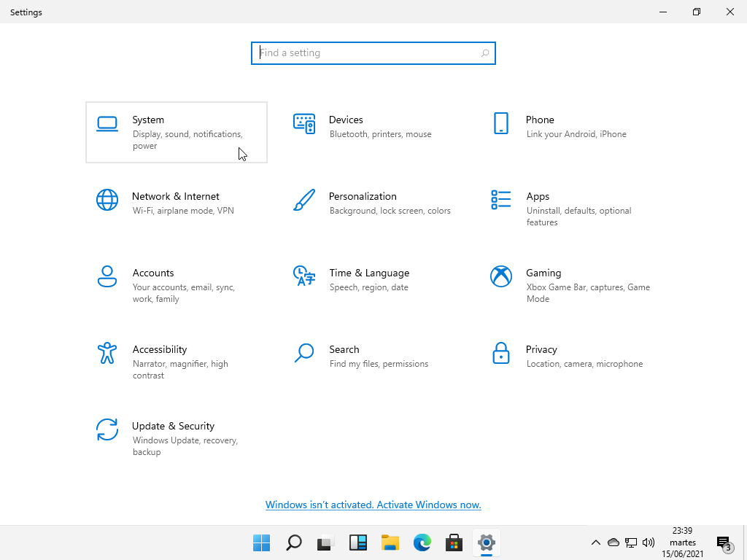Viewport: 747px width, 560px height.
Task: Click the Find a setting search field
Action: coord(373,53)
